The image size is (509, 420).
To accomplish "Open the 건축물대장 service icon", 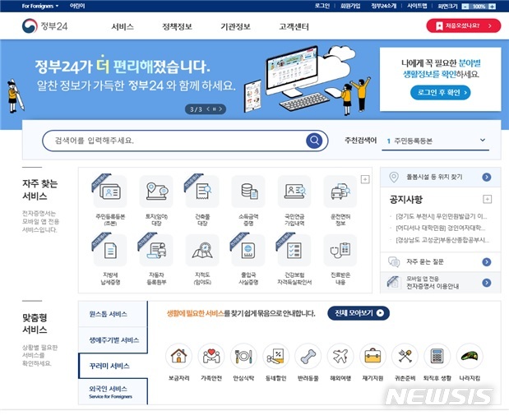I will 202,192.
